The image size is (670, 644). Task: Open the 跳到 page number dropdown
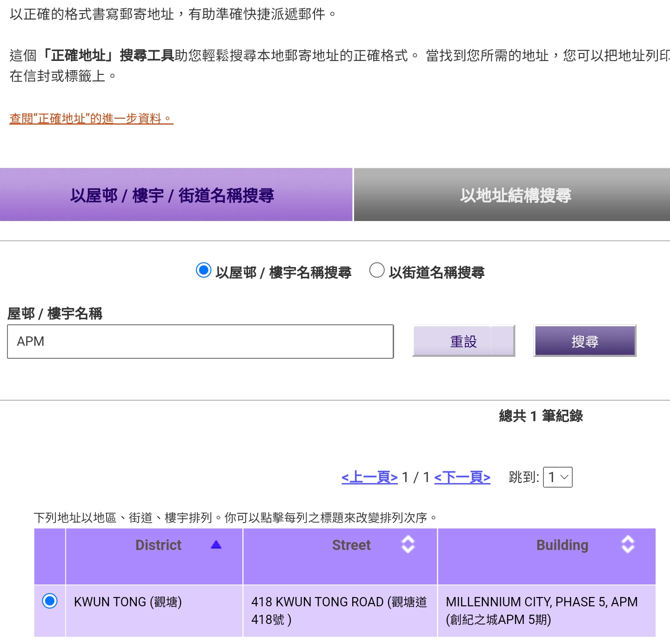click(x=558, y=477)
